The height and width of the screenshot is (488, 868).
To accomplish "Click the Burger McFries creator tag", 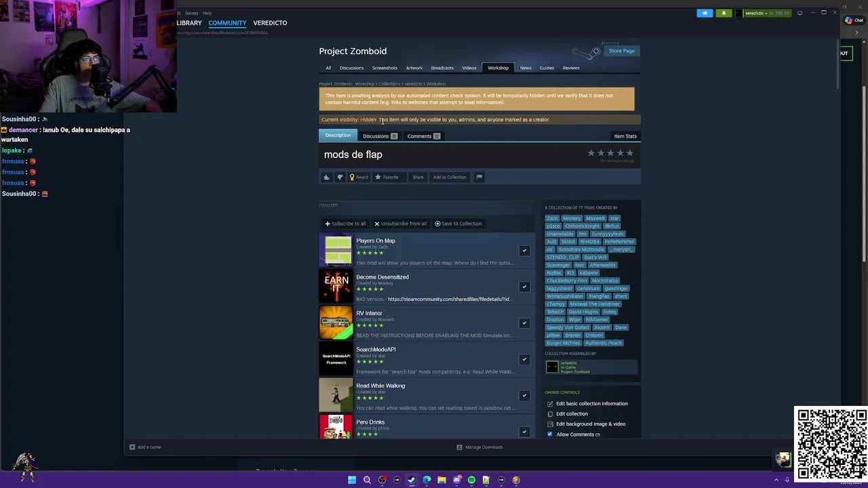I will (x=562, y=343).
